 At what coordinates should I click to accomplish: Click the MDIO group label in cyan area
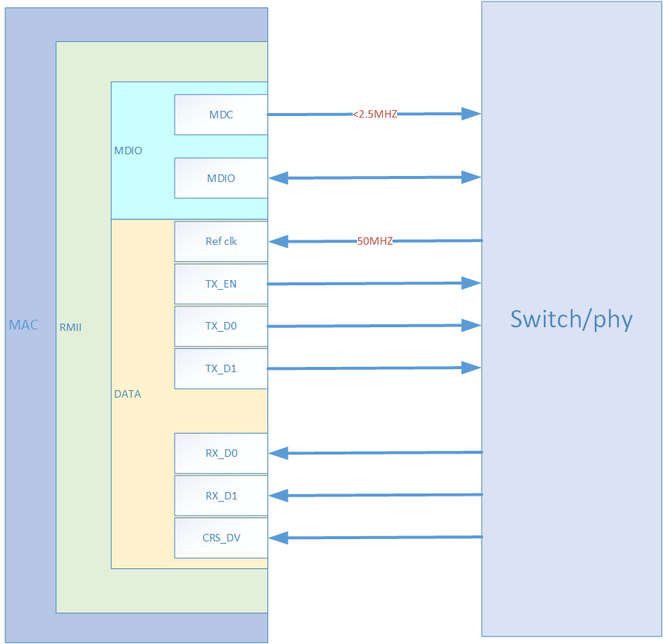128,151
